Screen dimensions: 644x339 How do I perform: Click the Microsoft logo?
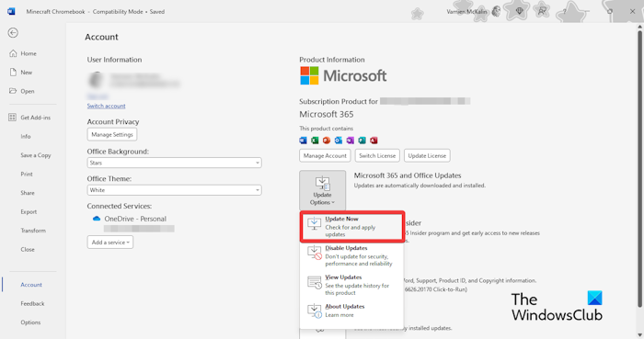[343, 76]
